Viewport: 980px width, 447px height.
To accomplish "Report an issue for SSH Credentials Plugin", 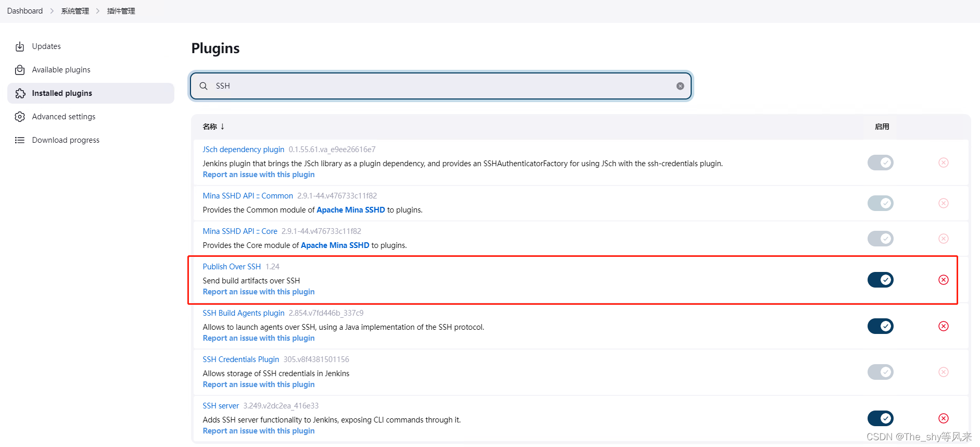I will tap(259, 384).
